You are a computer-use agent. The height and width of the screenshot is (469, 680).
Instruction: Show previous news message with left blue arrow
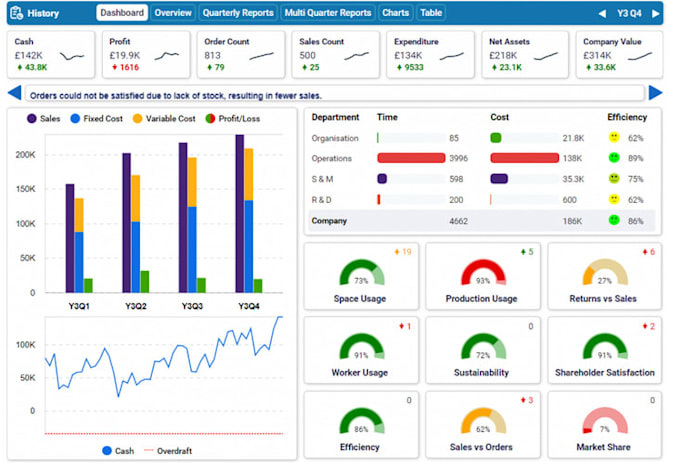coord(15,94)
